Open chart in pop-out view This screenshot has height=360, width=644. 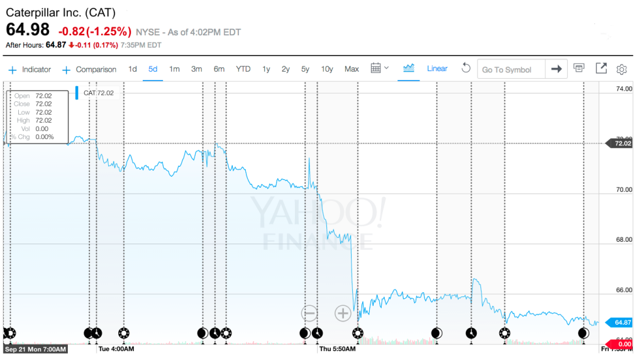pyautogui.click(x=601, y=69)
